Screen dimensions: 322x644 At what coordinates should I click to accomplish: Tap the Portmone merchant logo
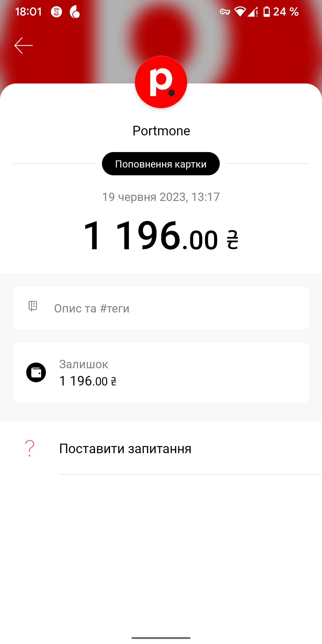[161, 82]
